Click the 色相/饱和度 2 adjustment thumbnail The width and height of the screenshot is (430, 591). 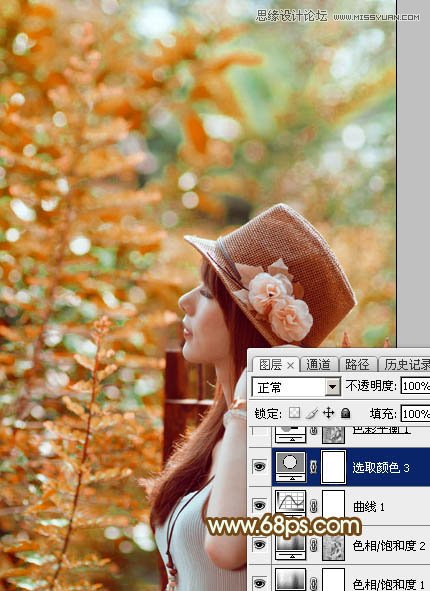click(x=290, y=547)
